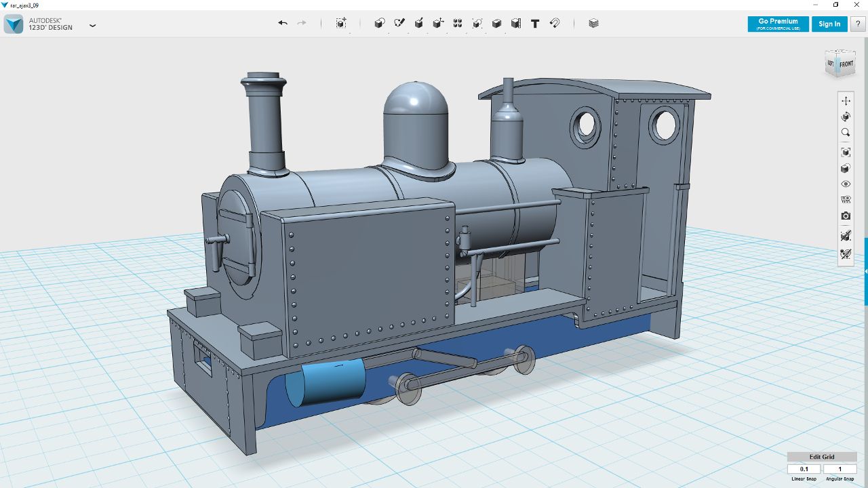The height and width of the screenshot is (488, 868).
Task: Redo the undone action
Action: [302, 23]
